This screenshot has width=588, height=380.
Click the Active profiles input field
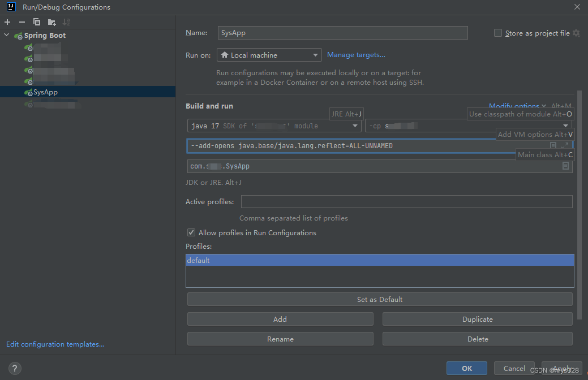click(x=406, y=202)
